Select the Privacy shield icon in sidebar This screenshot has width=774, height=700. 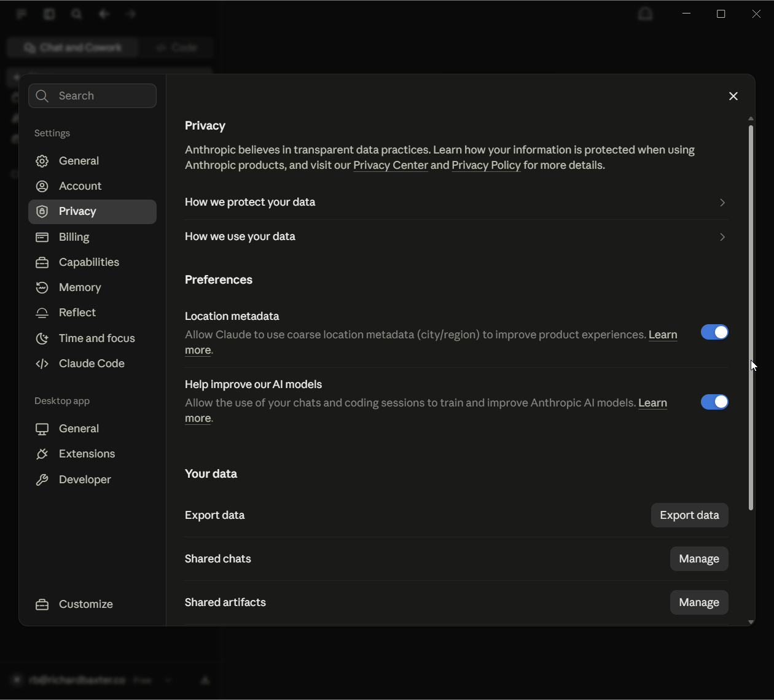click(x=42, y=211)
